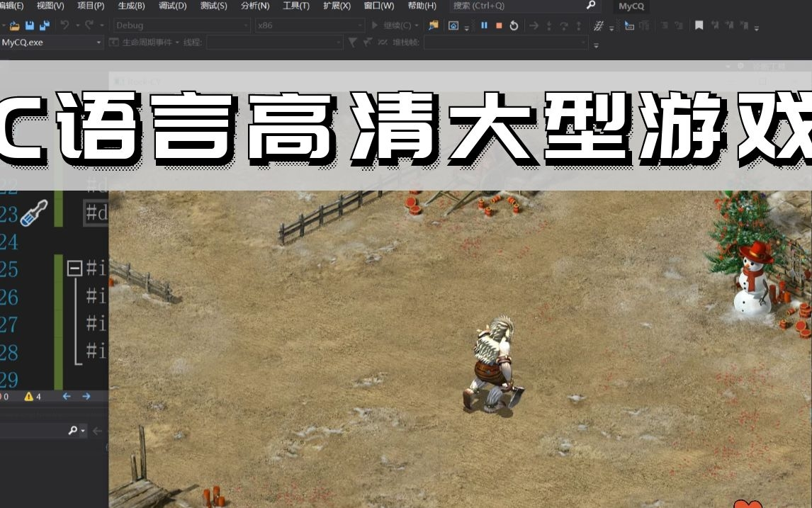The image size is (812, 508).
Task: Step into the next statement
Action: click(x=549, y=26)
